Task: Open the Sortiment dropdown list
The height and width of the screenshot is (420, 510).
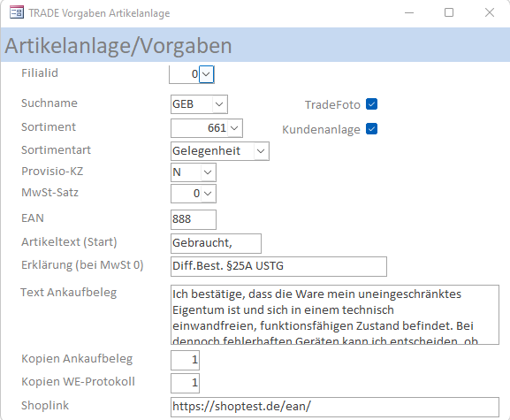Action: [x=234, y=128]
